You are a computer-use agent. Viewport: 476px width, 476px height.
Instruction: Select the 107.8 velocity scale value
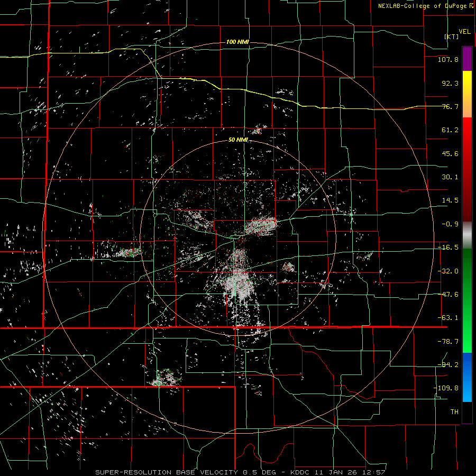pos(448,59)
